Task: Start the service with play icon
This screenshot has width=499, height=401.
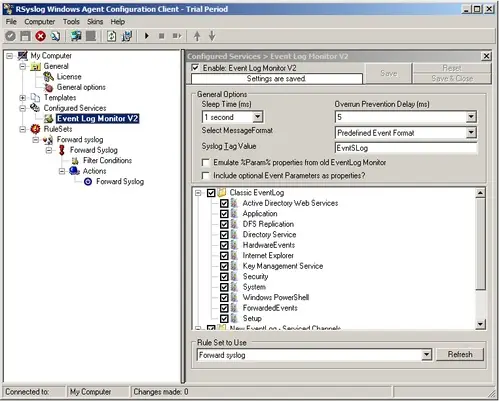Action: (147, 36)
